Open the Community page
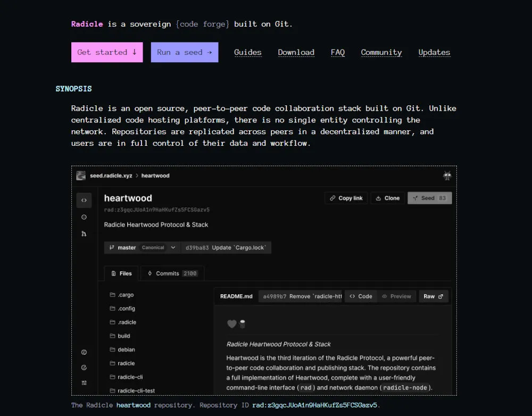The image size is (532, 416). tap(381, 52)
